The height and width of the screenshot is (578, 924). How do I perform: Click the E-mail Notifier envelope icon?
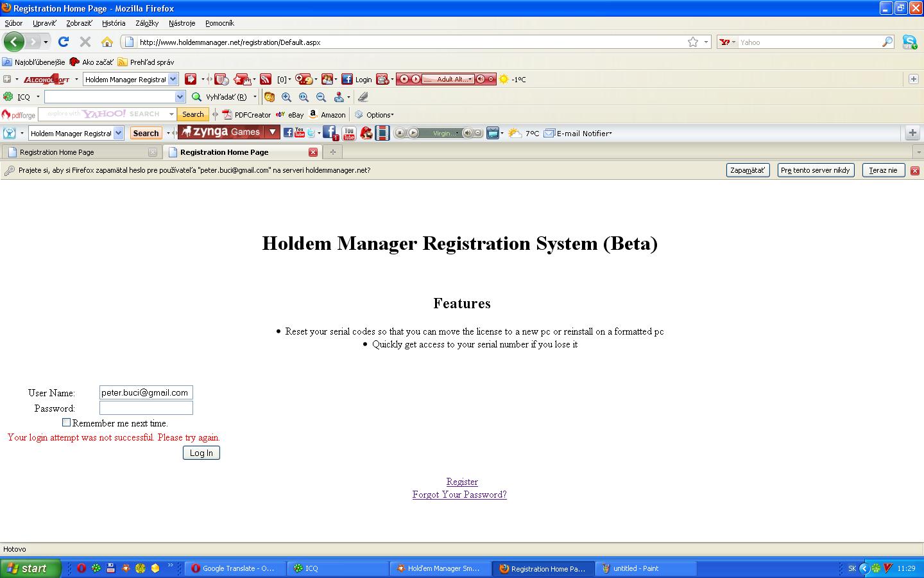(x=549, y=134)
